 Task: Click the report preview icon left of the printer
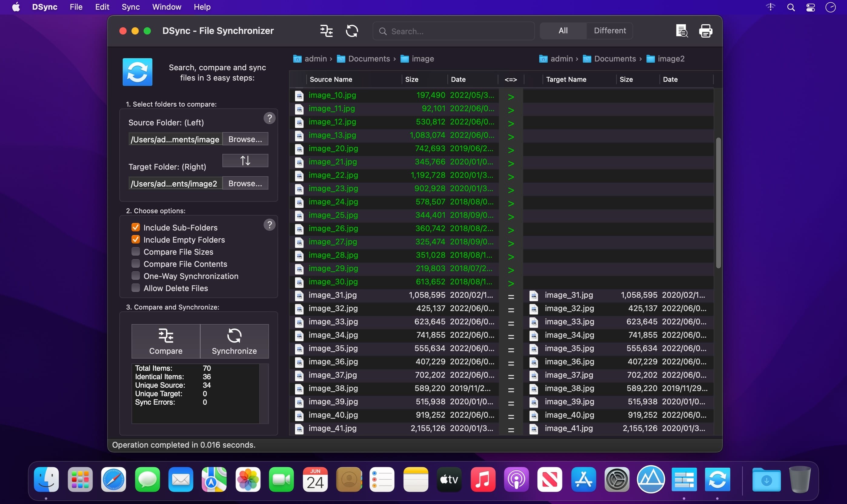point(681,31)
